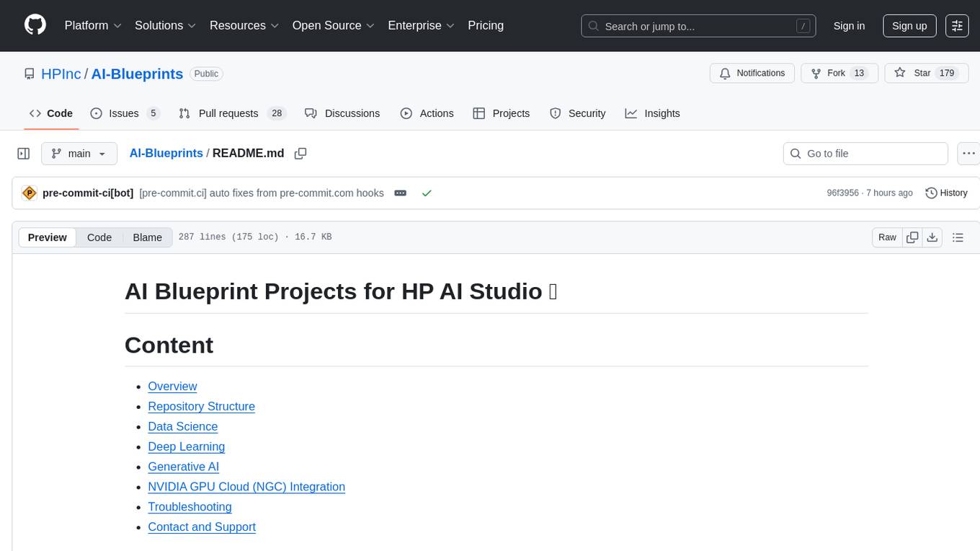980x551 pixels.
Task: Open the main branch selector
Action: [79, 154]
